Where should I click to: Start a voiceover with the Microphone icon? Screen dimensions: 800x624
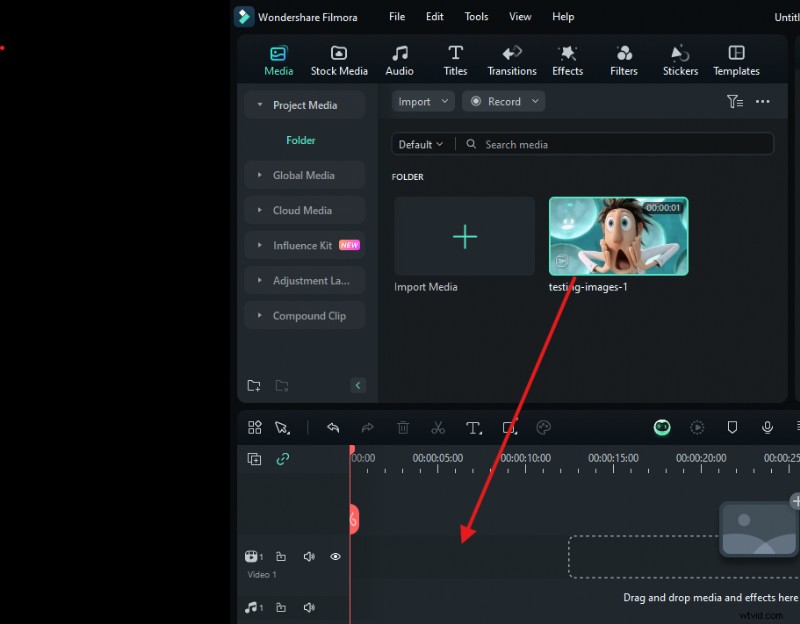point(767,427)
